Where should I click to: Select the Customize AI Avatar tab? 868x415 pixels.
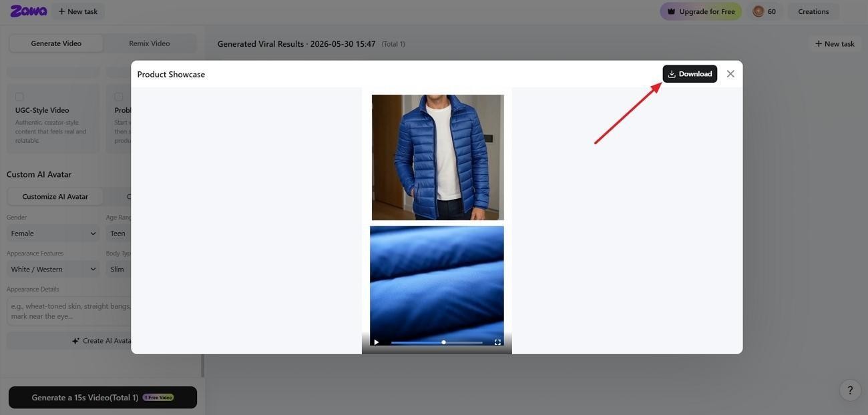(55, 197)
